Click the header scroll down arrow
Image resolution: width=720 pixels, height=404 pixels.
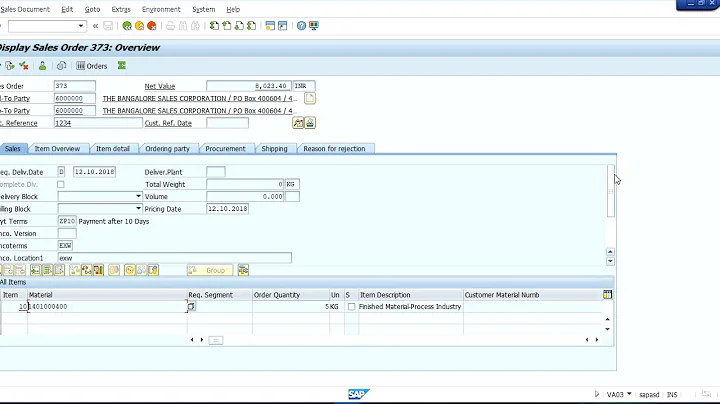pyautogui.click(x=610, y=262)
